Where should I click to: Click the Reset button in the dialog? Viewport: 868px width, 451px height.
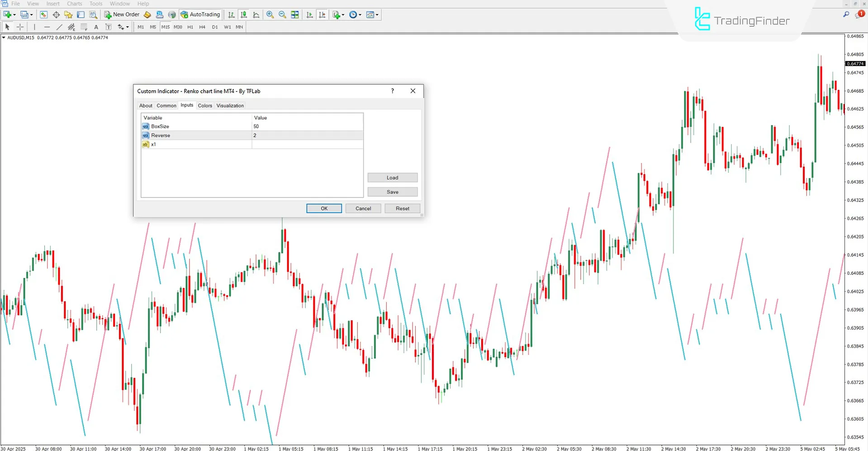(x=402, y=208)
